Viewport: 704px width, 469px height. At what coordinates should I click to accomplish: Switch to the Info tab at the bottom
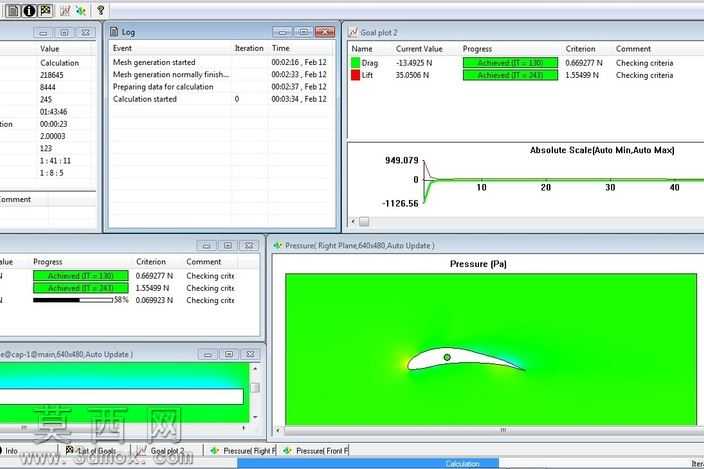click(9, 451)
